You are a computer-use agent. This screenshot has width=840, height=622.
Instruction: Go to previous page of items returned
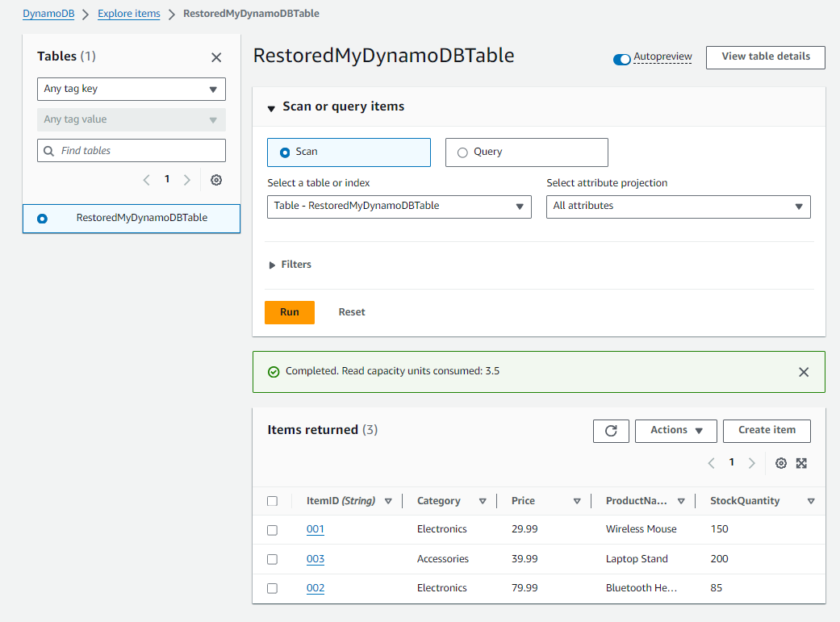click(x=712, y=463)
